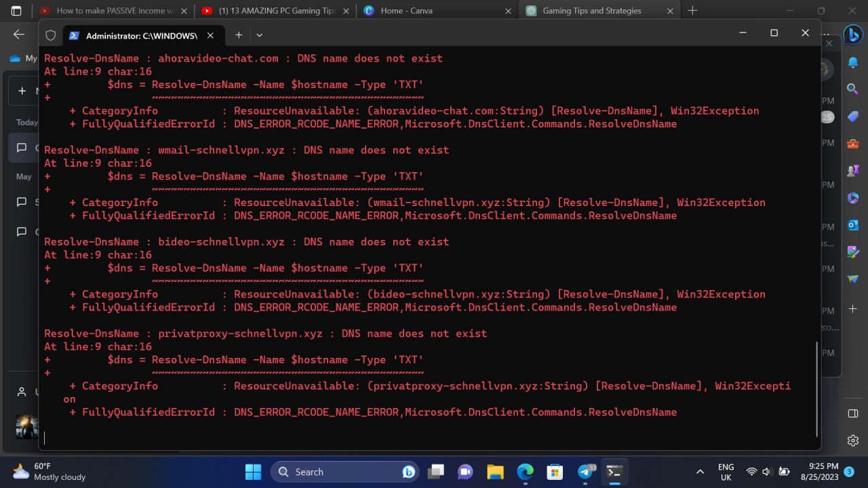Close the Home - Canva tab
The height and width of the screenshot is (488, 868).
coord(509,11)
